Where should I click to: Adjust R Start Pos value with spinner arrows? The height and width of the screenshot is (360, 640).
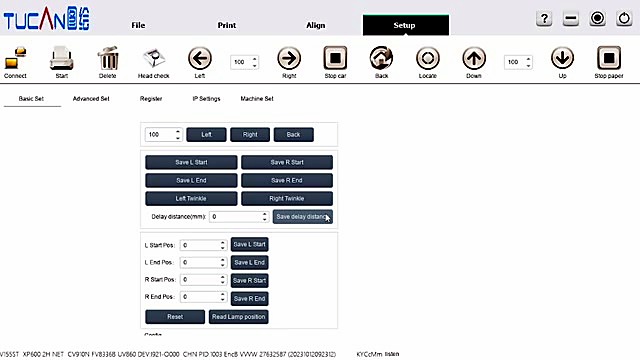coord(222,280)
